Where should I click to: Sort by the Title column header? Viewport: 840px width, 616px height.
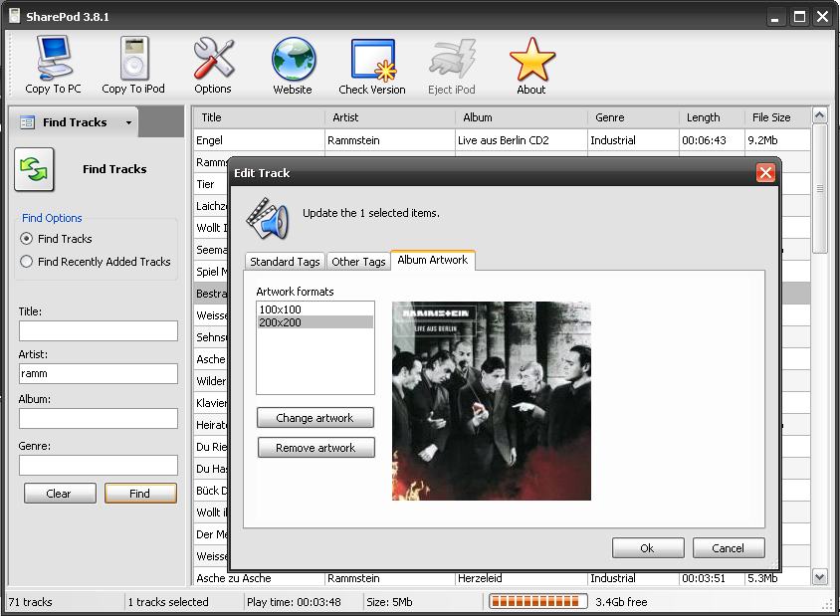point(259,117)
